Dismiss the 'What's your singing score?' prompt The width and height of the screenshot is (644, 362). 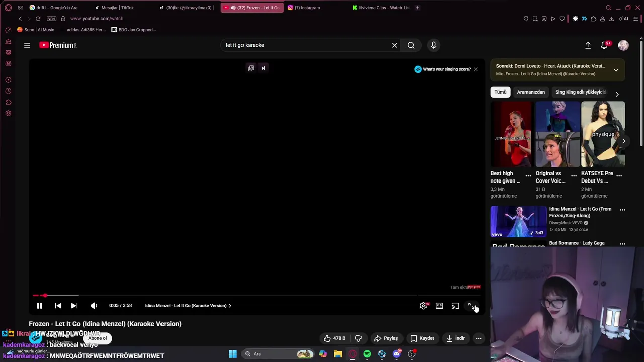coord(476,69)
